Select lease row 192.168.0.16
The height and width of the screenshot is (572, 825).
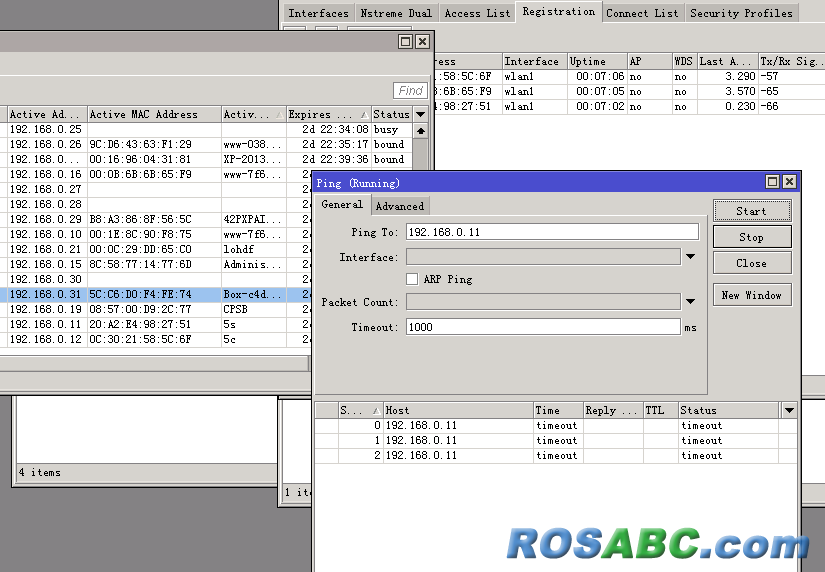156,174
